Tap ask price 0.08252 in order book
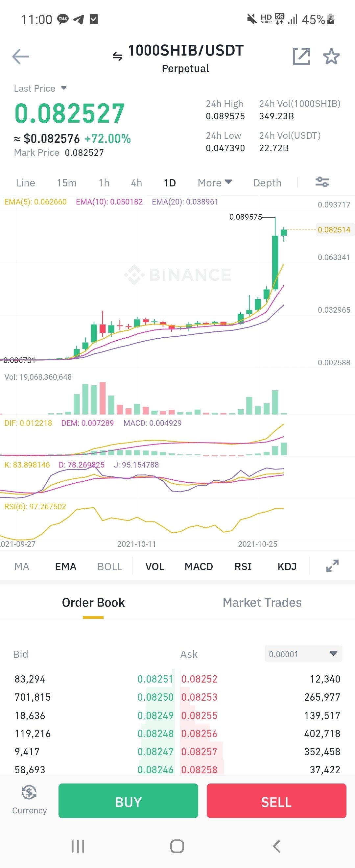The image size is (355, 868). pyautogui.click(x=199, y=679)
